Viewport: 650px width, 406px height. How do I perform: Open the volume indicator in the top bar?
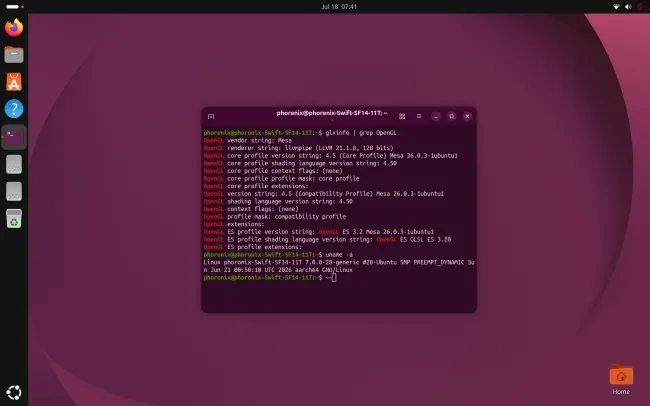point(628,7)
